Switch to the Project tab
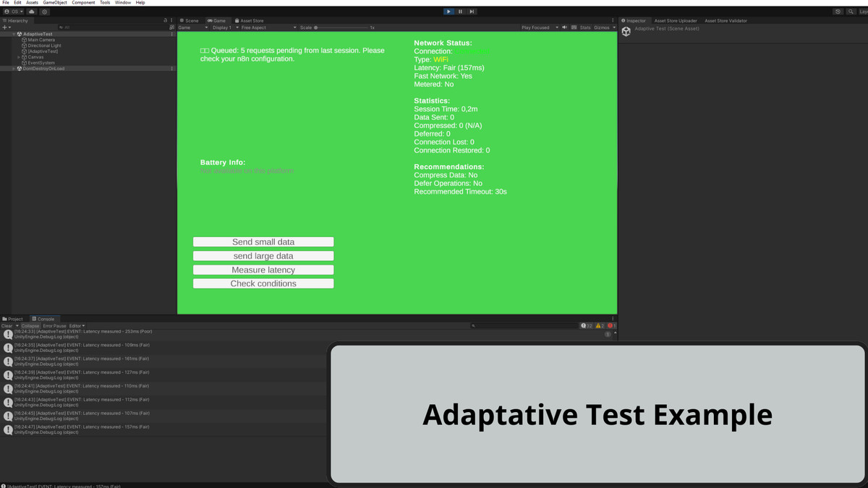868x488 pixels. coord(13,319)
